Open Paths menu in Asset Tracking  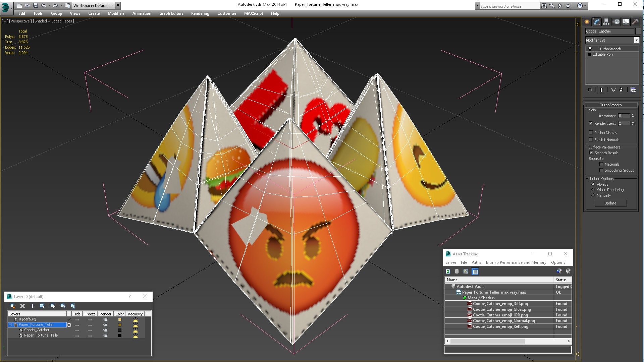click(476, 262)
